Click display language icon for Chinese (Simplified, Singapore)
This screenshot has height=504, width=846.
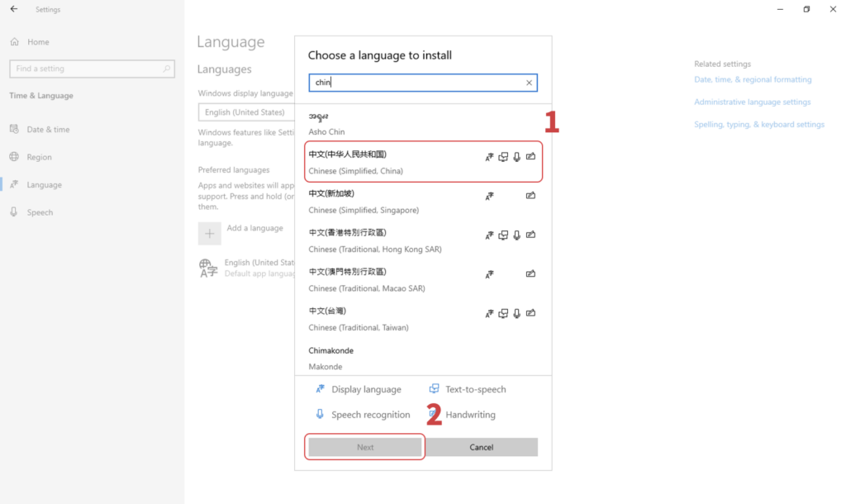[x=489, y=196]
